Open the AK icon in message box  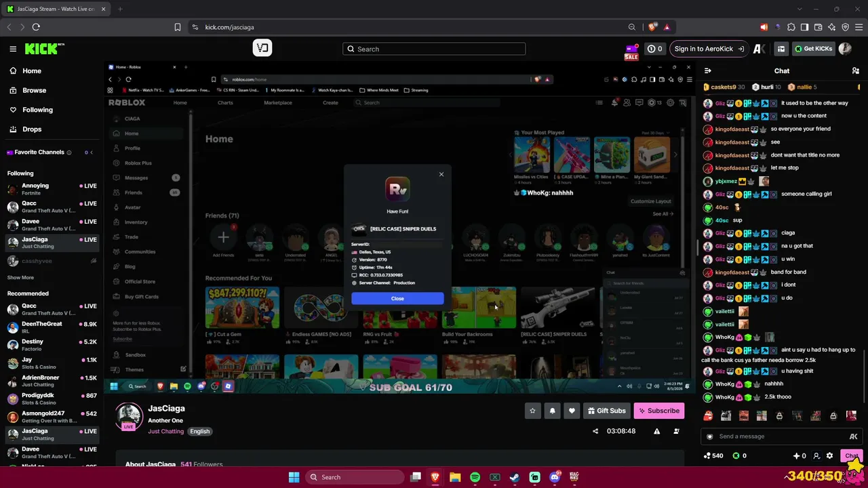click(853, 436)
